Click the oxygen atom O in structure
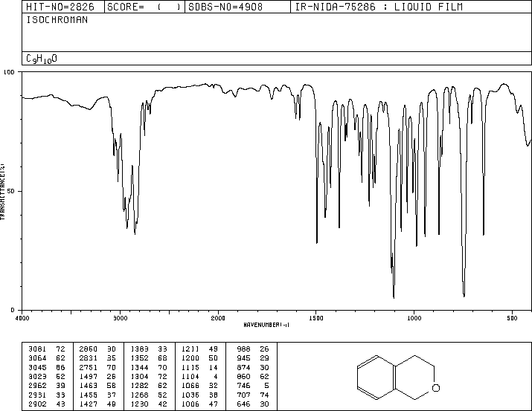Viewport: 532px width, 411px height. (x=436, y=388)
